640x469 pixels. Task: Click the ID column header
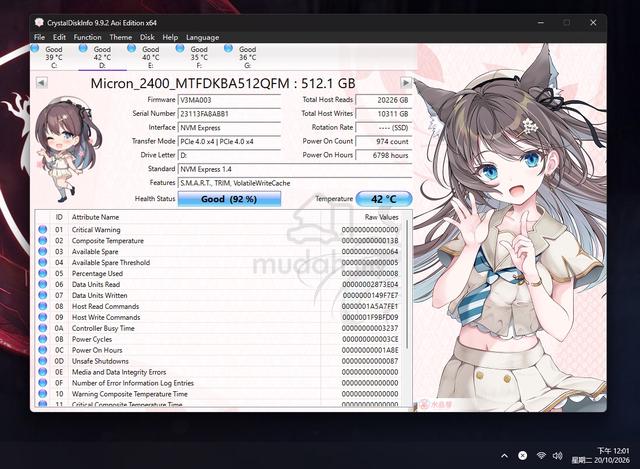pos(59,217)
